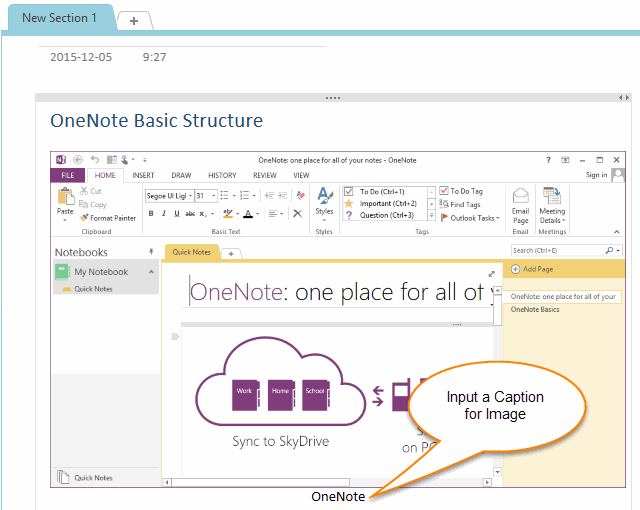Image resolution: width=640 pixels, height=510 pixels.
Task: Open the search scope dropdown
Action: [618, 250]
